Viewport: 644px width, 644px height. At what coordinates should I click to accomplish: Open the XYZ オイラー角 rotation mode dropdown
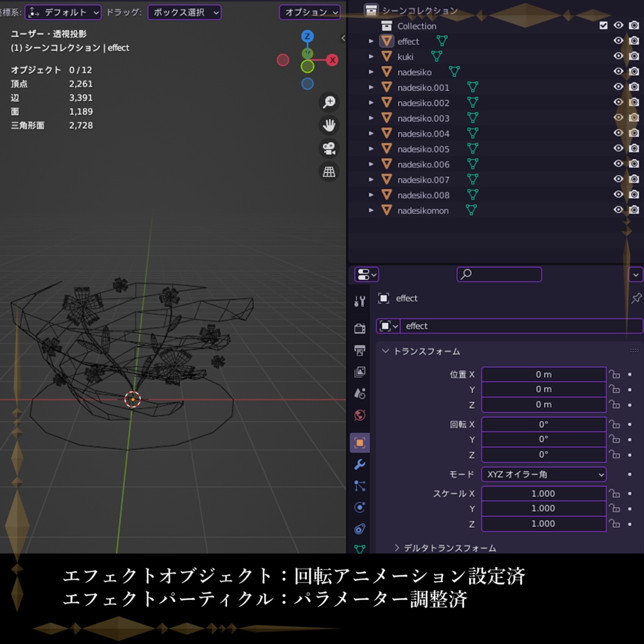pos(544,474)
